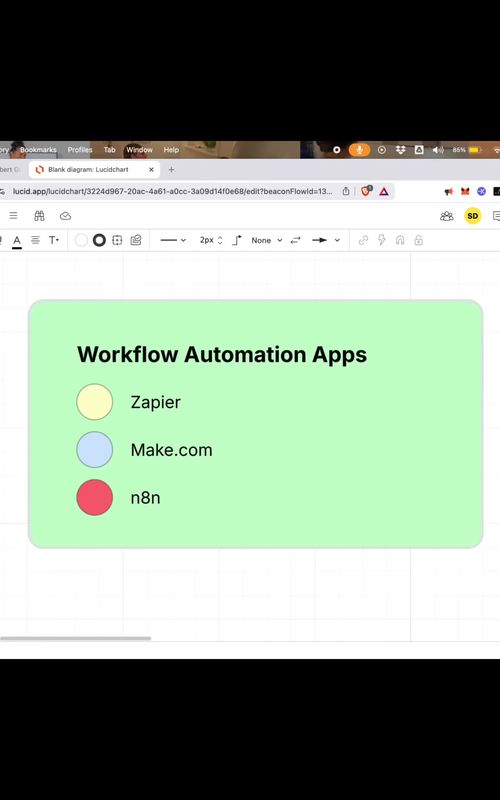The height and width of the screenshot is (800, 500).
Task: Open a new browser tab with plus
Action: 171,169
